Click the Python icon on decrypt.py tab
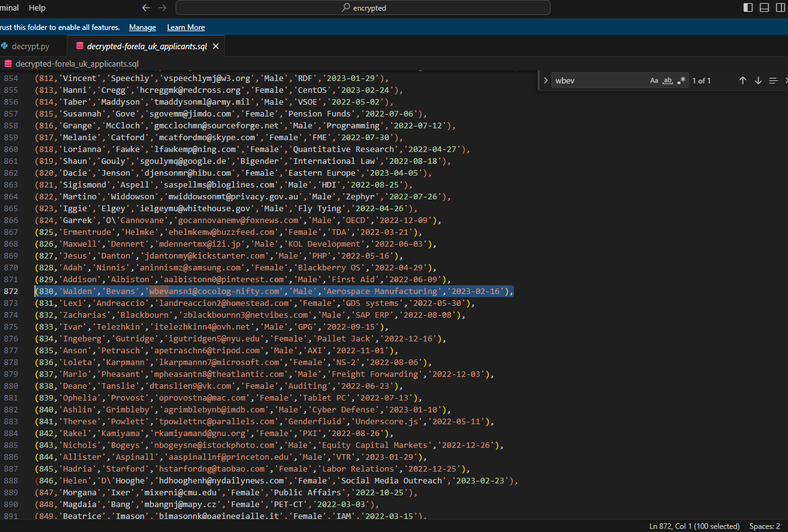 click(x=5, y=46)
